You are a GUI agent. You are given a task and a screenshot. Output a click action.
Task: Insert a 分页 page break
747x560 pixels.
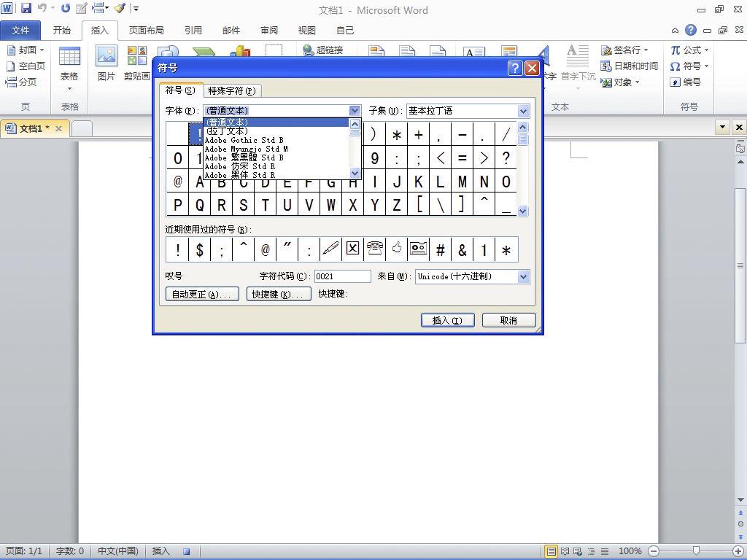click(x=21, y=82)
